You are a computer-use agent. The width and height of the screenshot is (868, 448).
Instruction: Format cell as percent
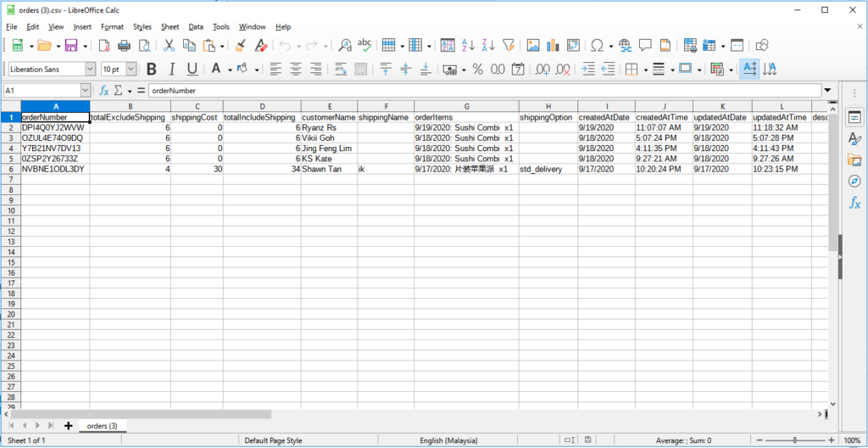pos(477,70)
